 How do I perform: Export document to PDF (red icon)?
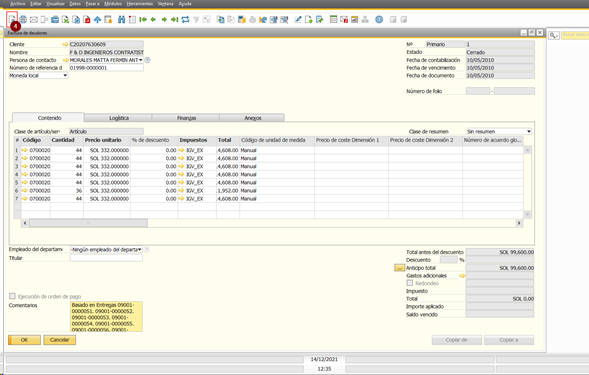point(87,19)
